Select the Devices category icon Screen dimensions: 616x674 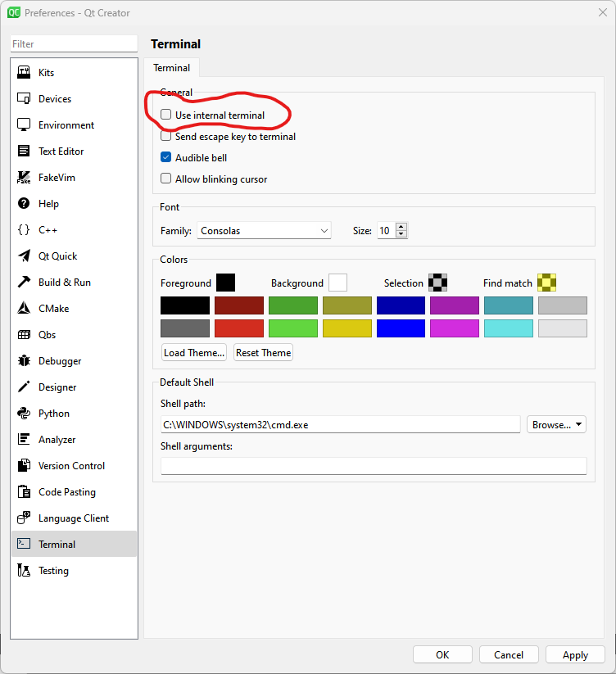24,98
